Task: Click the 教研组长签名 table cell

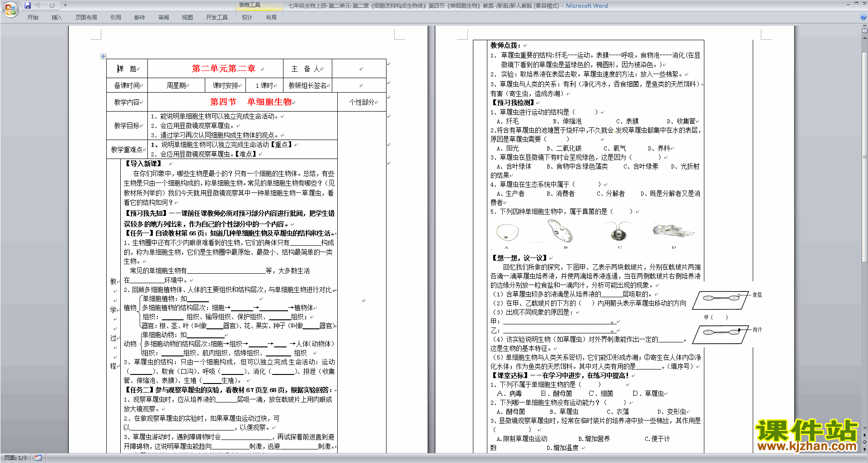Action: [307, 85]
